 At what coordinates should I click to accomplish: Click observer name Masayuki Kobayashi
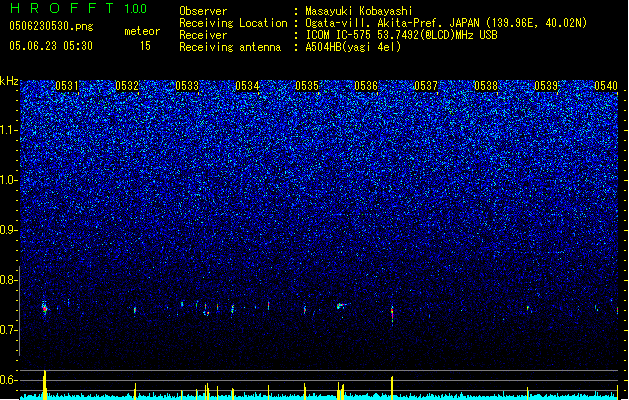(359, 11)
